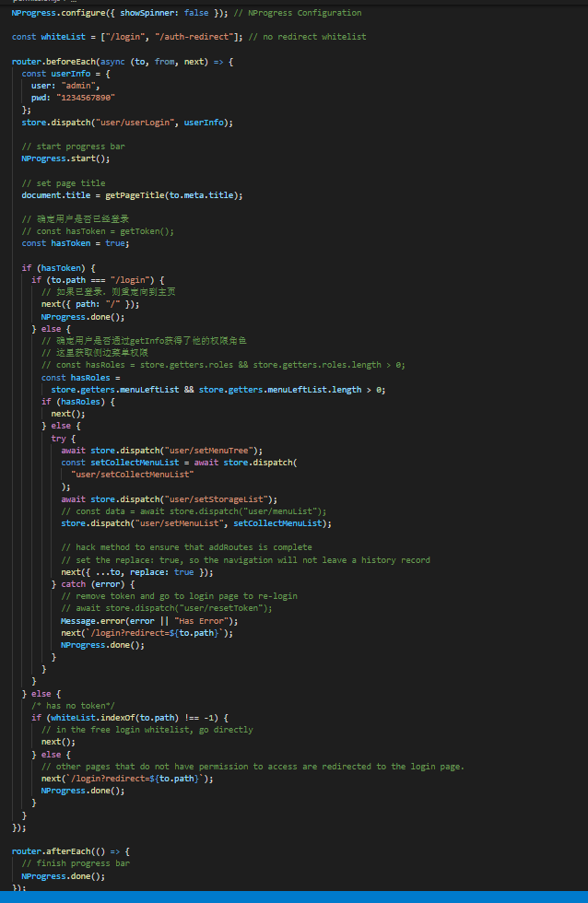Select the "admin" user value
The image size is (588, 903).
coord(77,86)
